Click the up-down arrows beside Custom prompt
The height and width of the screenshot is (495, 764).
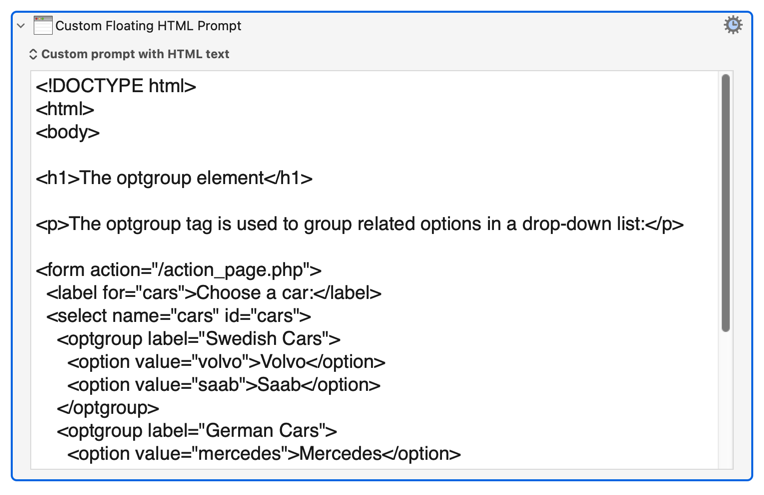(33, 54)
